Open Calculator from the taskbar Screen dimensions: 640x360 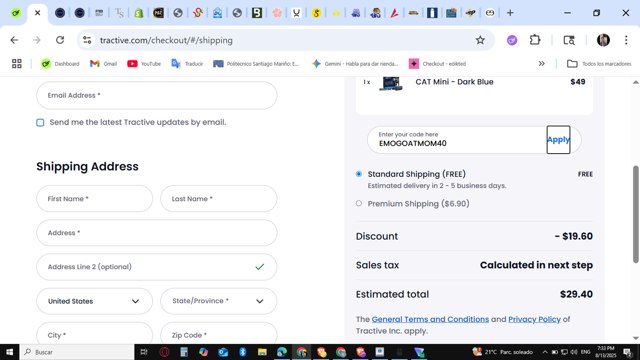coord(184,352)
